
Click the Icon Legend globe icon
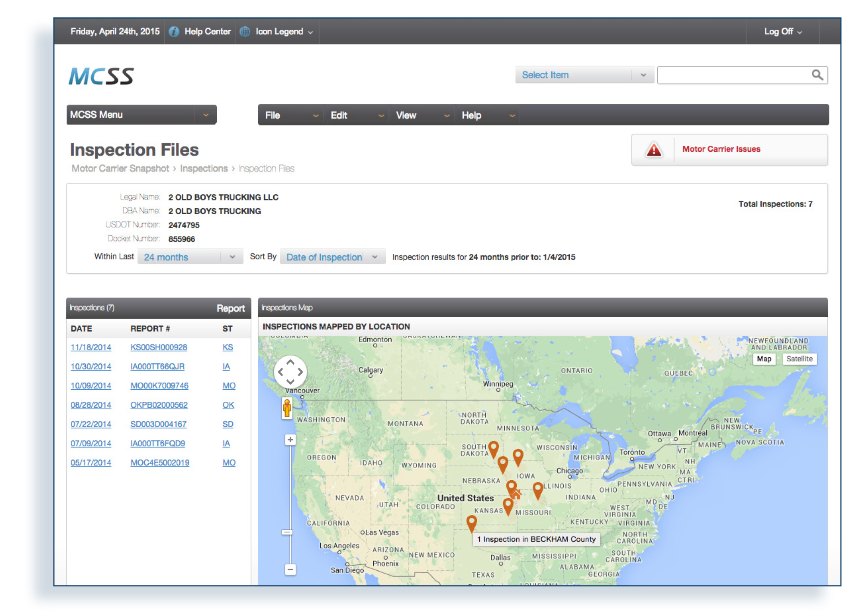click(245, 31)
